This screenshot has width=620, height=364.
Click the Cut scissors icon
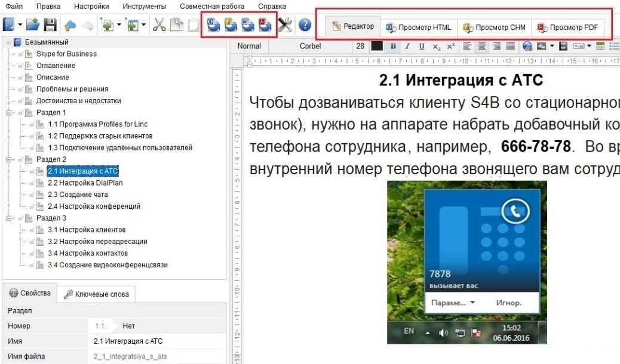159,25
